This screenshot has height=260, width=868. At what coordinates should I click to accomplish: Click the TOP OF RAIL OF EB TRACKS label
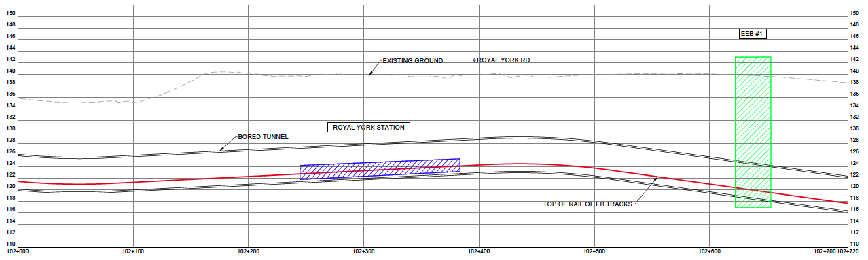tap(587, 204)
